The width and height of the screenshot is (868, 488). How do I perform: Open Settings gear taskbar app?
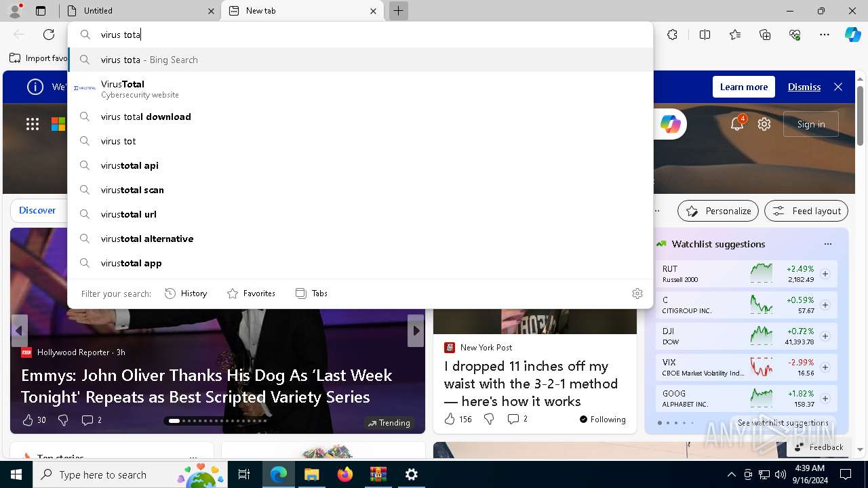(x=411, y=474)
